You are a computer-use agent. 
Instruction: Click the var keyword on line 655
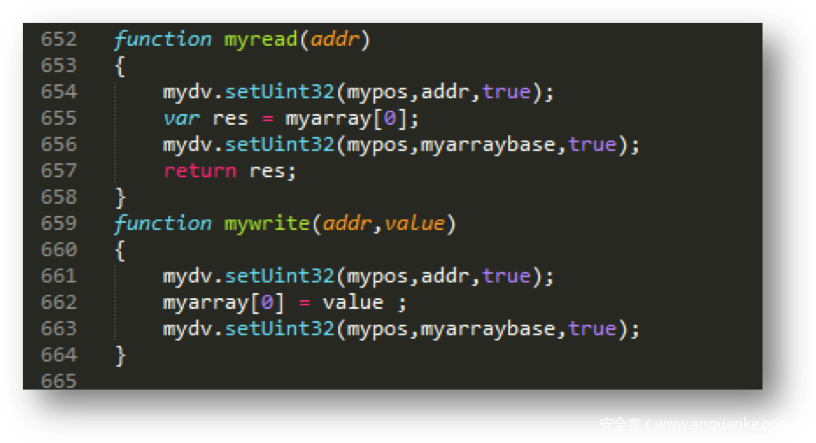(x=181, y=119)
